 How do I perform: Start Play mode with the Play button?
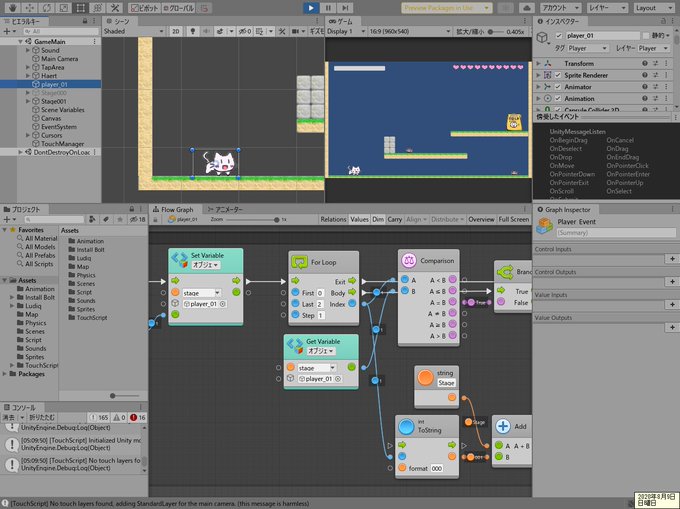311,8
